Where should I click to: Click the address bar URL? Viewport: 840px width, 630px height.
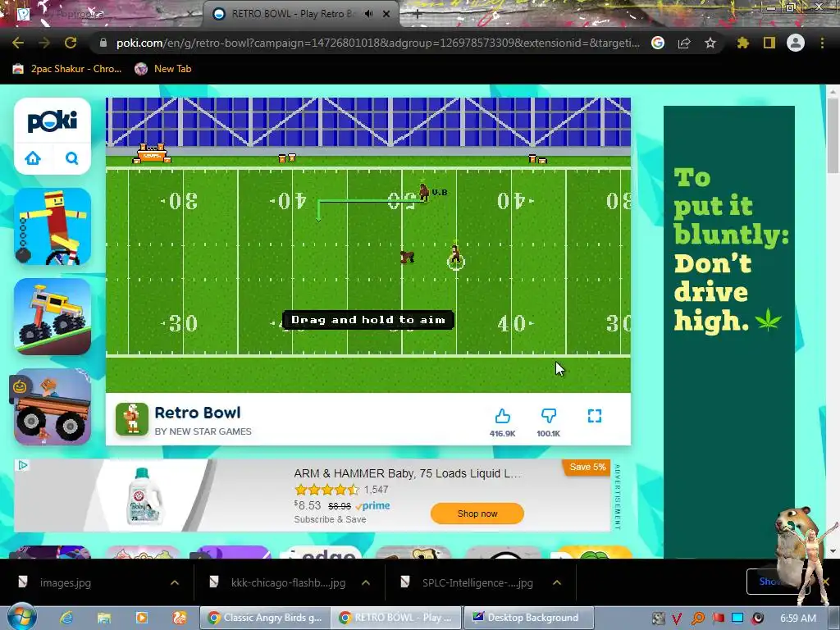(x=377, y=43)
